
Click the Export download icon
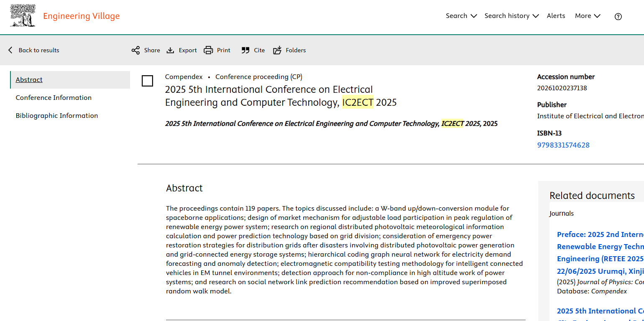(x=170, y=50)
